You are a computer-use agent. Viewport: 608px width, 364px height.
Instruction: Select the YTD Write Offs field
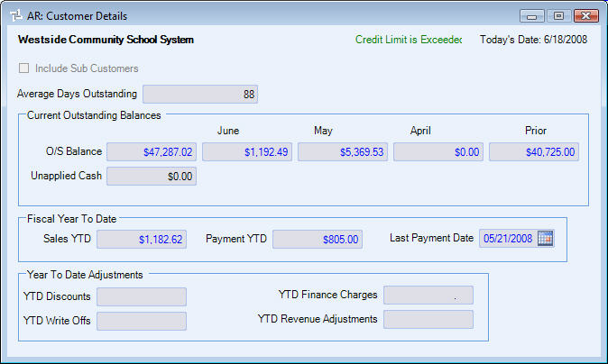pyautogui.click(x=142, y=321)
